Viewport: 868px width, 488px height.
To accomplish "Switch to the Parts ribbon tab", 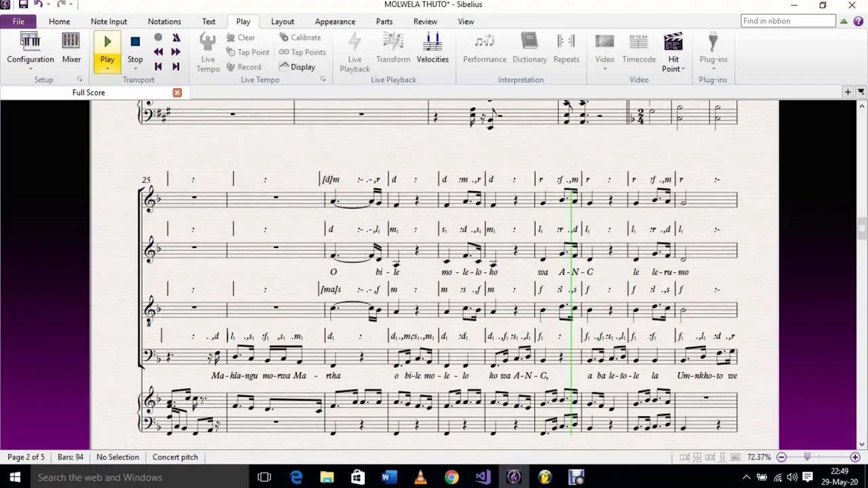I will [x=384, y=22].
